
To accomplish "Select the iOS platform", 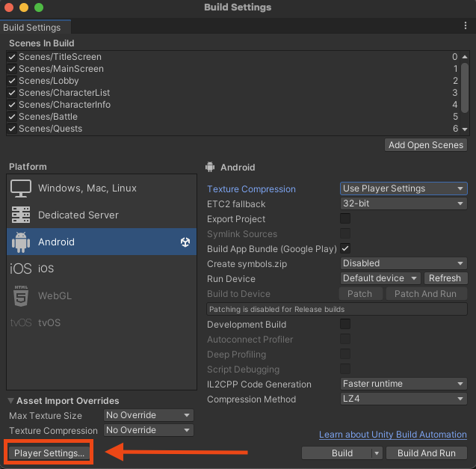I will coord(102,269).
